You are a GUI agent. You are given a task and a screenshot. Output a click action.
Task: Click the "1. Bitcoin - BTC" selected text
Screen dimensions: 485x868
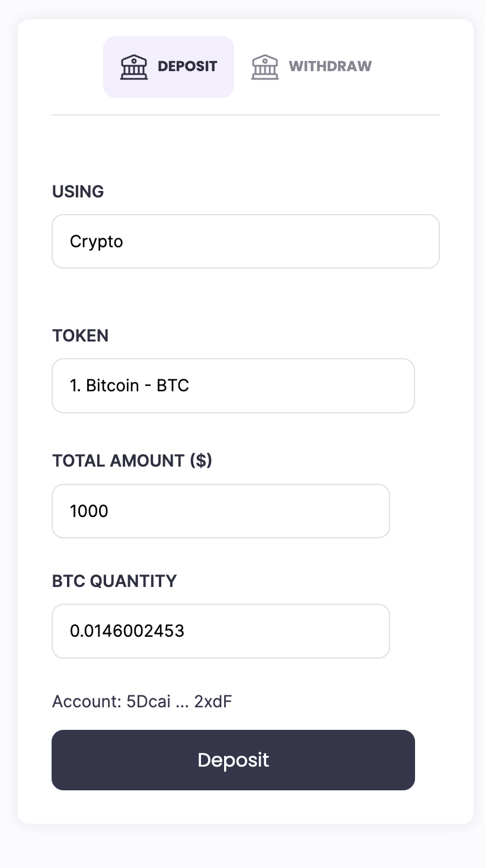129,386
